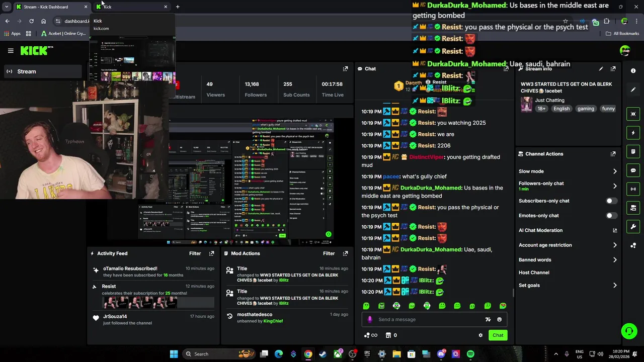The image size is (644, 362).
Task: Pop out the Activity Feed panel
Action: 211,253
